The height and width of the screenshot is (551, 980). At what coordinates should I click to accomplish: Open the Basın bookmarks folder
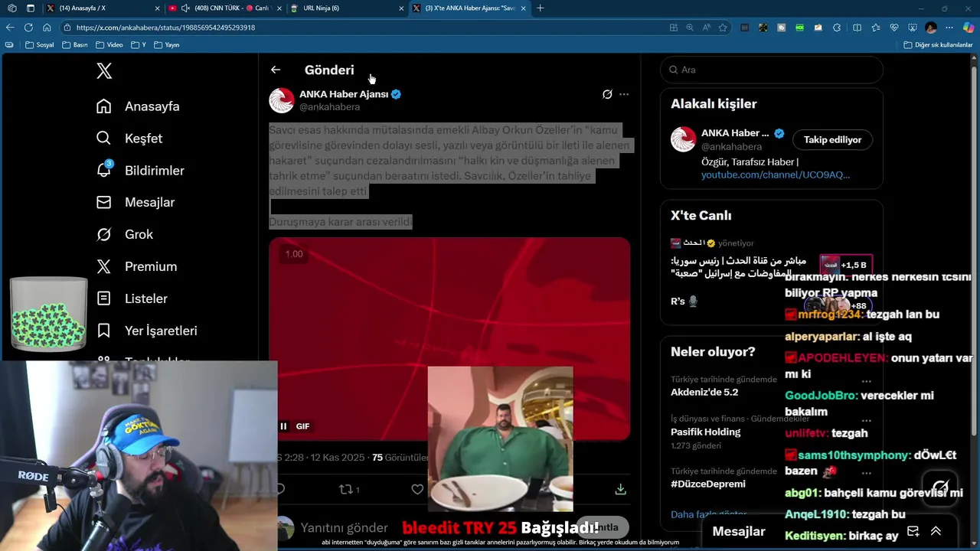coord(75,45)
